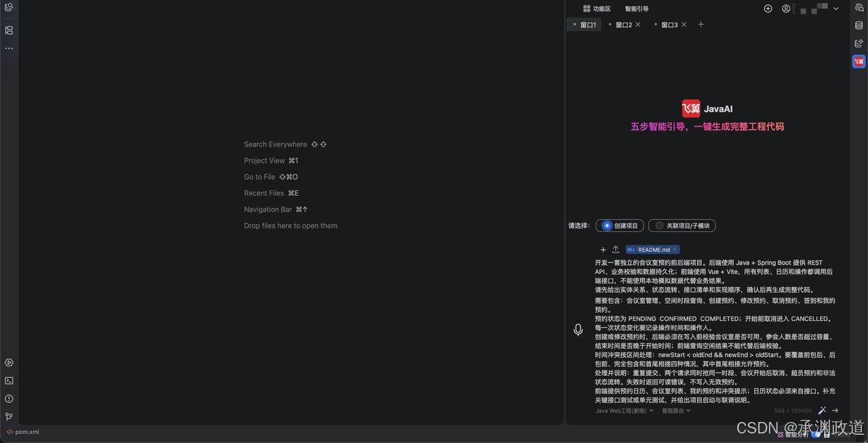Click the microphone voice input icon
Screen dimensions: 868x443
pos(578,330)
